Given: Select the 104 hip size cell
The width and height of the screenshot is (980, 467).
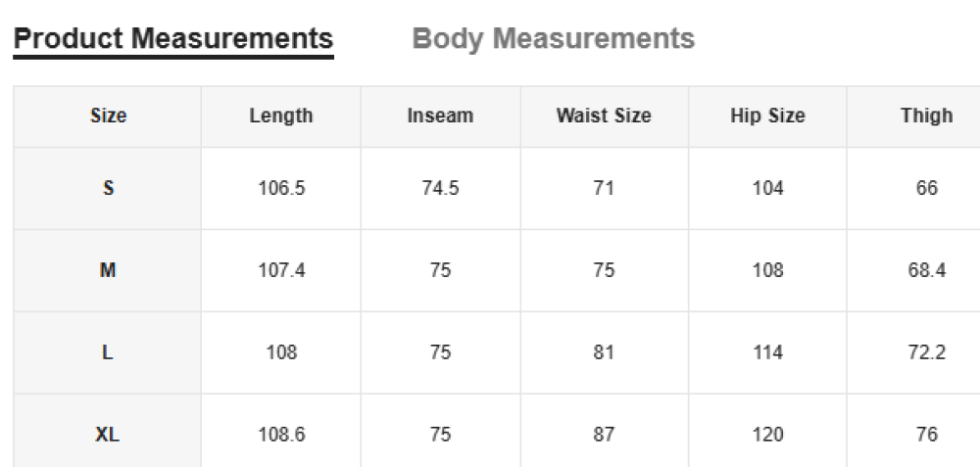Looking at the screenshot, I should [x=767, y=188].
